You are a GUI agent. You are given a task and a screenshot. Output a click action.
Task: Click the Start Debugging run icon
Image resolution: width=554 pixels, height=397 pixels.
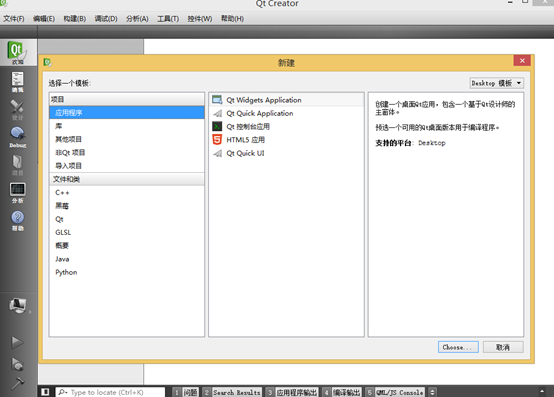pos(17,364)
